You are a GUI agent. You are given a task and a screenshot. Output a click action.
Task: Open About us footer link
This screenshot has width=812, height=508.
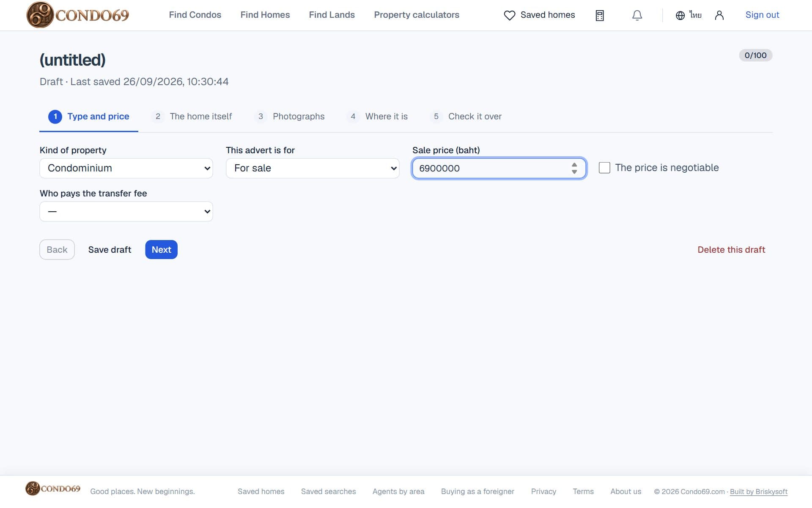click(x=626, y=491)
